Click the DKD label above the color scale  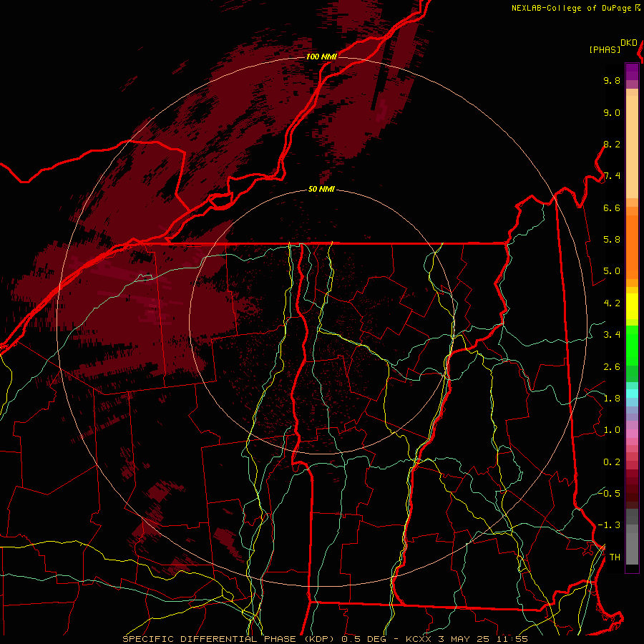pyautogui.click(x=629, y=43)
